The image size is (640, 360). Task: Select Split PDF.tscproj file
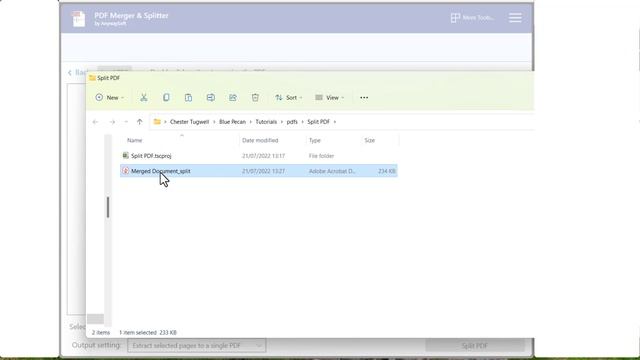[259, 156]
